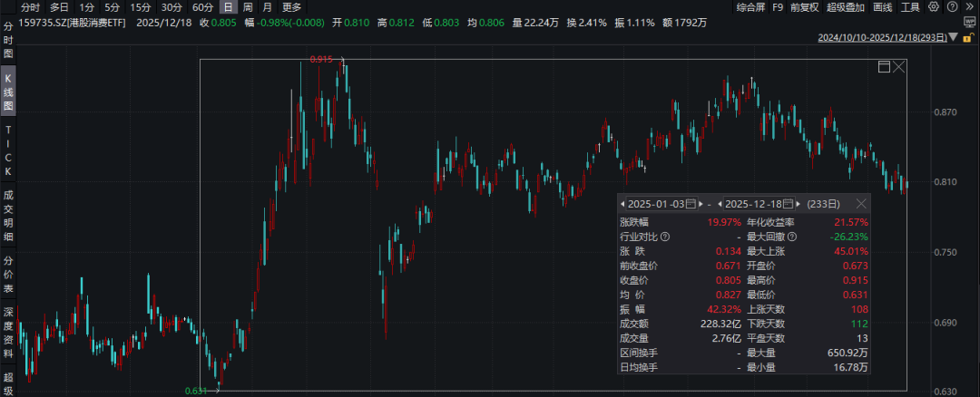Expand more toolbar options with double chevron
Image resolution: width=980 pixels, height=397 pixels.
(x=968, y=6)
